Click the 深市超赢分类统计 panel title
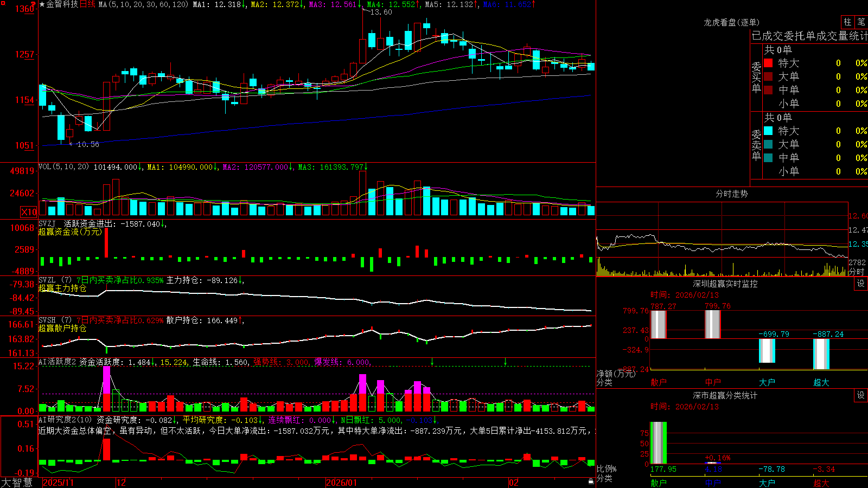Screen dimensions: 868x488 (x=725, y=395)
